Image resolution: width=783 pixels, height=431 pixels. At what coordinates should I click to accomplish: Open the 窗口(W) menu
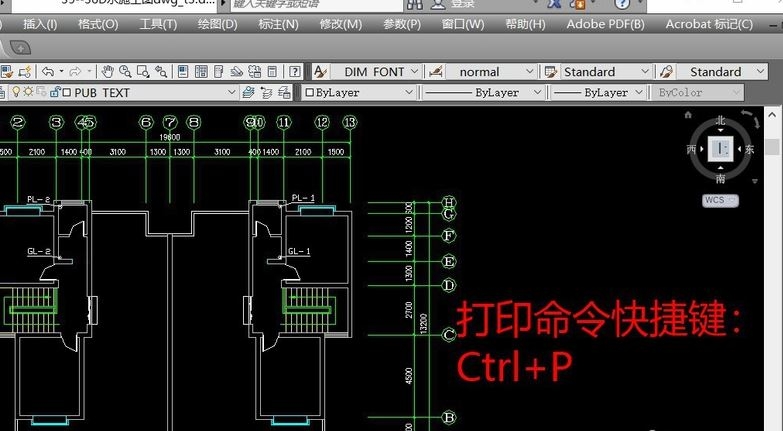pos(463,24)
